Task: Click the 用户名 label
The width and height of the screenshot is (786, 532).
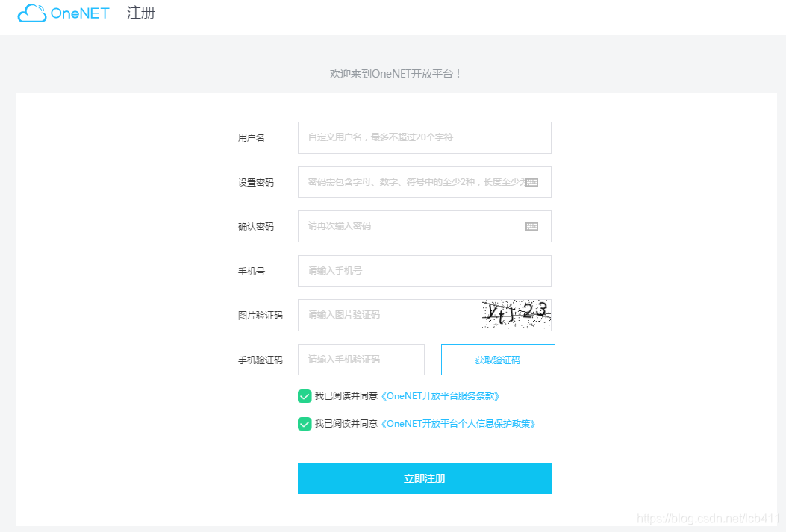Action: click(251, 138)
